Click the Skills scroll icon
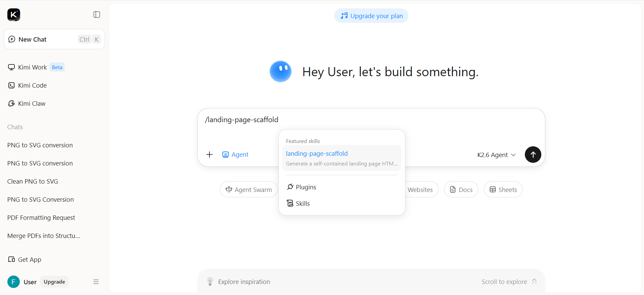644x295 pixels. pos(290,203)
